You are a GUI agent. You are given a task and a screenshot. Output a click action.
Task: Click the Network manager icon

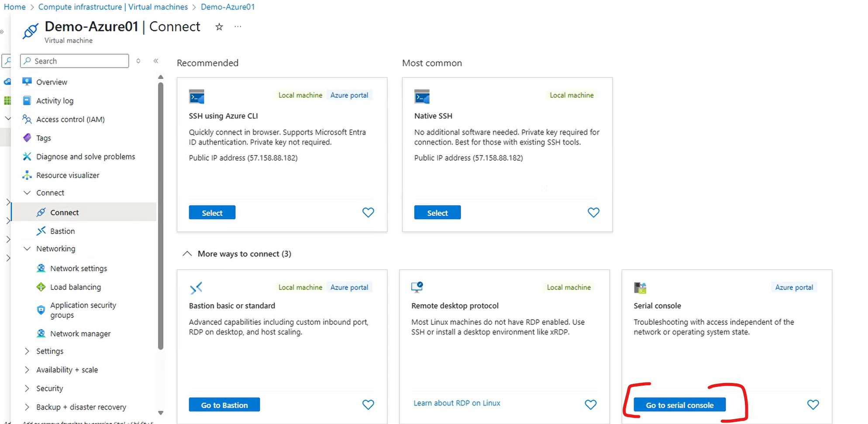[x=41, y=333]
